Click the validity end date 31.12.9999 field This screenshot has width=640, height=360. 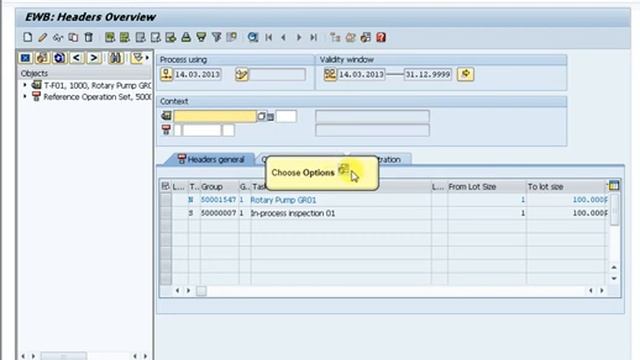click(x=427, y=74)
